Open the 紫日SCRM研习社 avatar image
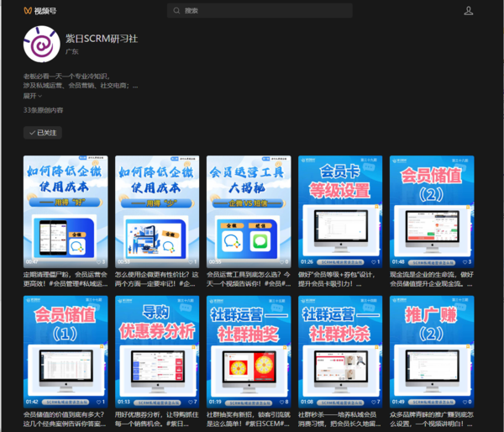This screenshot has height=432, width=504. [x=41, y=44]
